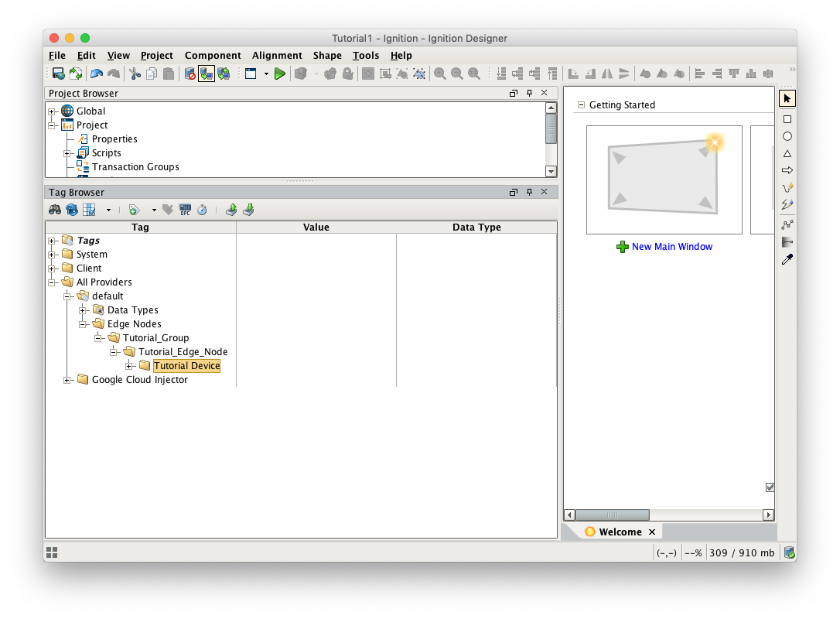This screenshot has width=840, height=619.
Task: Start Preview Mode with green play icon
Action: coord(280,74)
